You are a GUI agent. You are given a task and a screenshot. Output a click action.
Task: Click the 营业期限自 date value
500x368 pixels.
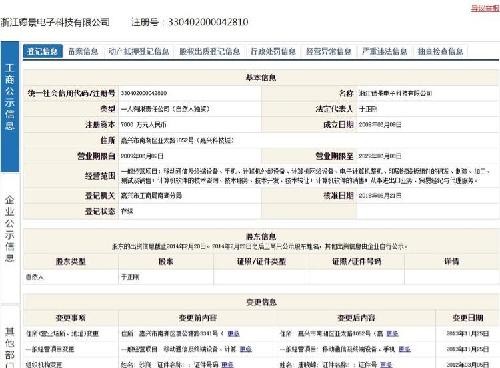pyautogui.click(x=142, y=156)
